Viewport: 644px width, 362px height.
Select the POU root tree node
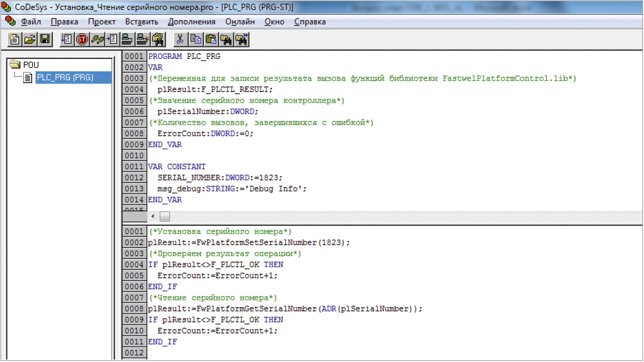31,65
